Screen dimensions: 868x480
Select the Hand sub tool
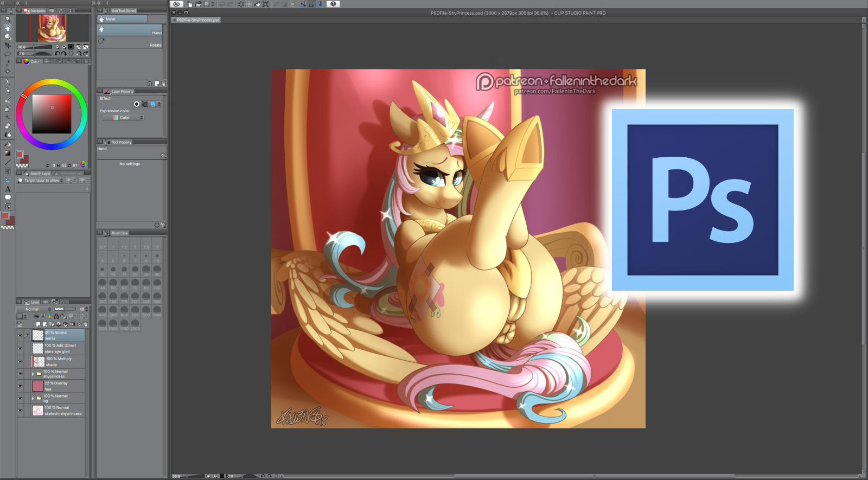click(x=130, y=30)
